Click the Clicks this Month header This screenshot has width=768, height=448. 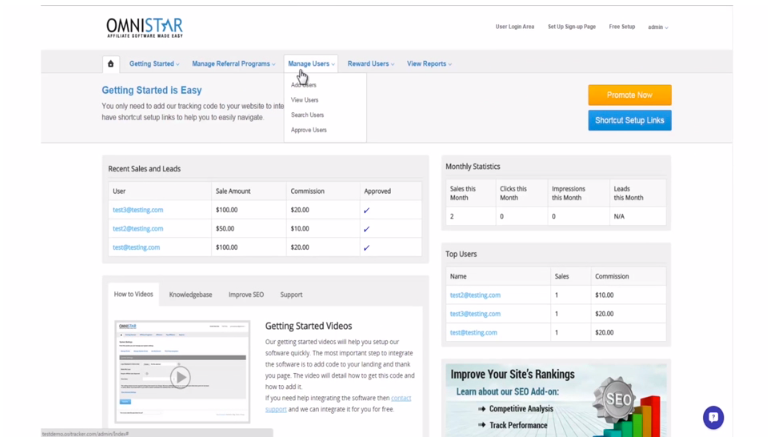click(x=513, y=193)
